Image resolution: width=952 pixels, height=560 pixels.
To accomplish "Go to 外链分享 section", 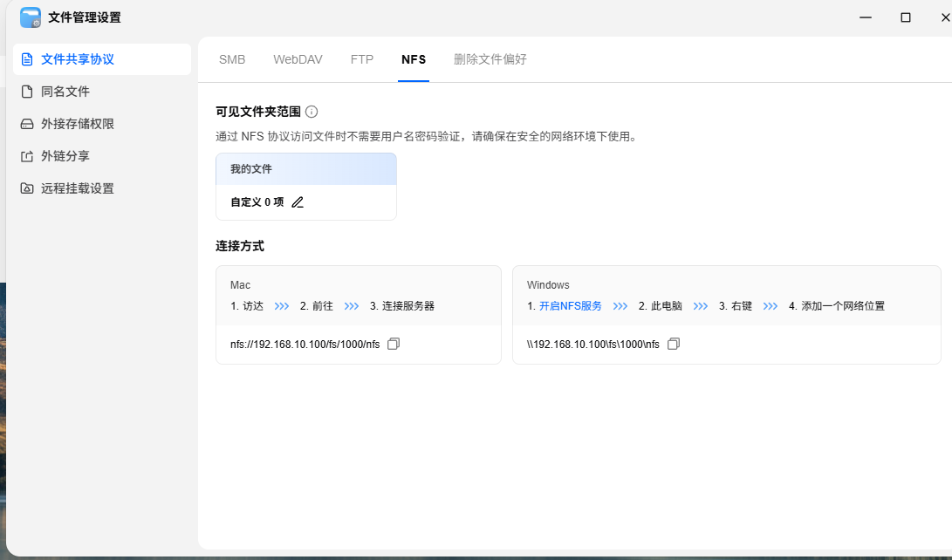I will click(x=102, y=156).
